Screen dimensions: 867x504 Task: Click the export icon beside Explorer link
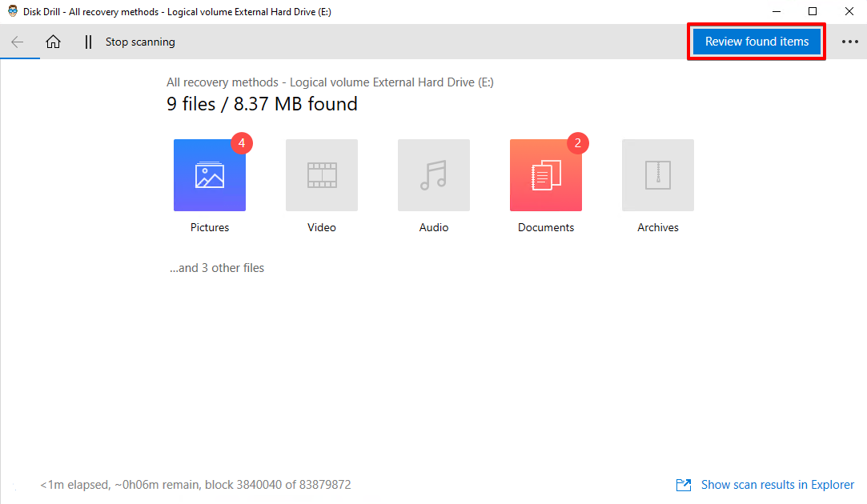coord(684,485)
